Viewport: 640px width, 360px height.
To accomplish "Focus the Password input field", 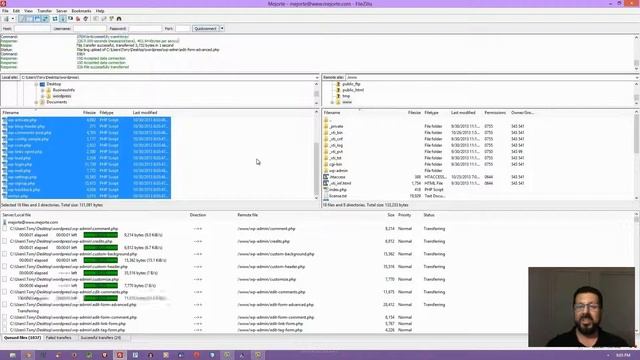I will [x=145, y=29].
